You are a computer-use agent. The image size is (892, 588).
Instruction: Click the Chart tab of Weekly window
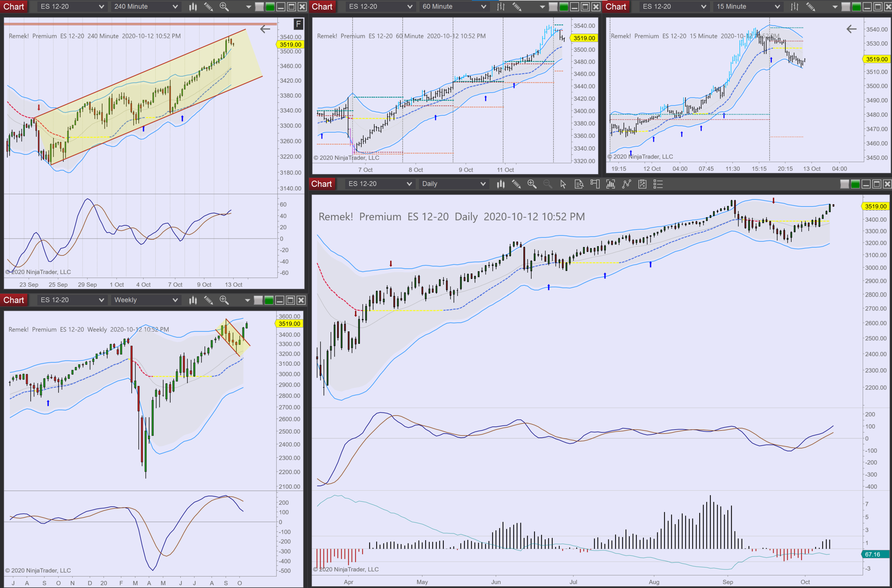(x=14, y=300)
